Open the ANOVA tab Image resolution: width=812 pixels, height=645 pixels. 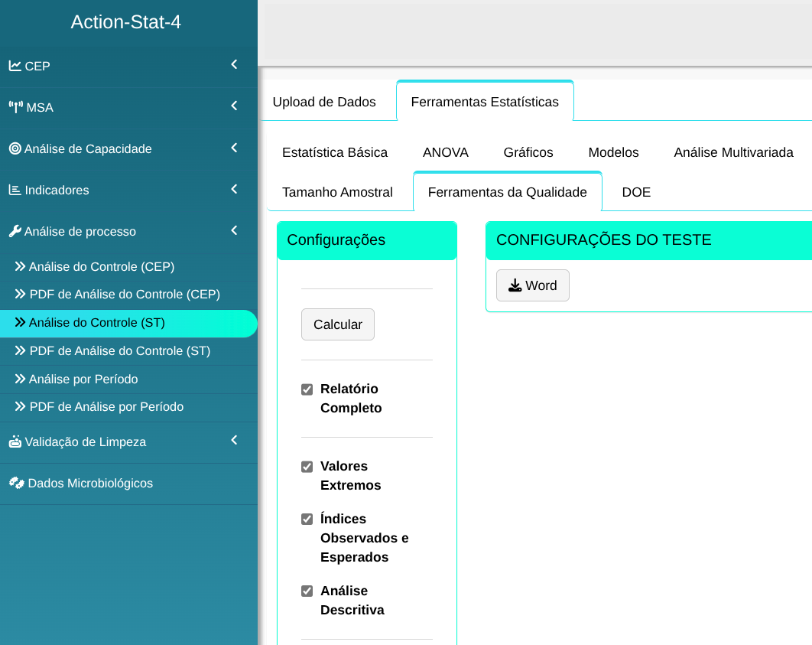pos(445,152)
